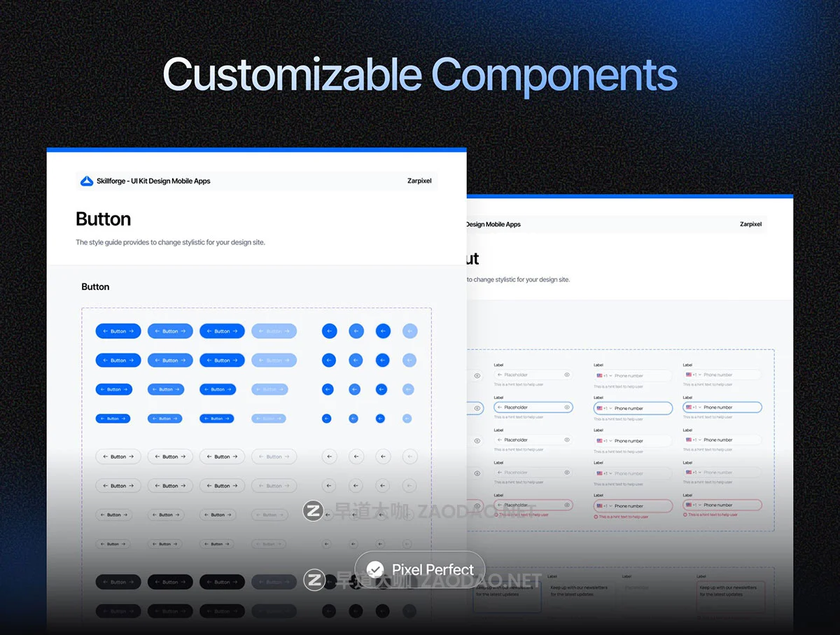
Task: Click the largest solid-blue circular arrow button, top row first
Action: [329, 331]
